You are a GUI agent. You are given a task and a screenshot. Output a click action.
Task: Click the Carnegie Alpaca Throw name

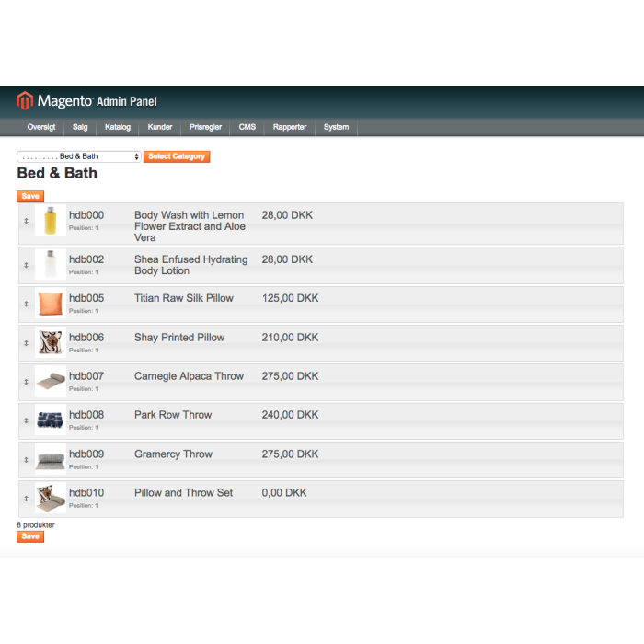(x=189, y=376)
